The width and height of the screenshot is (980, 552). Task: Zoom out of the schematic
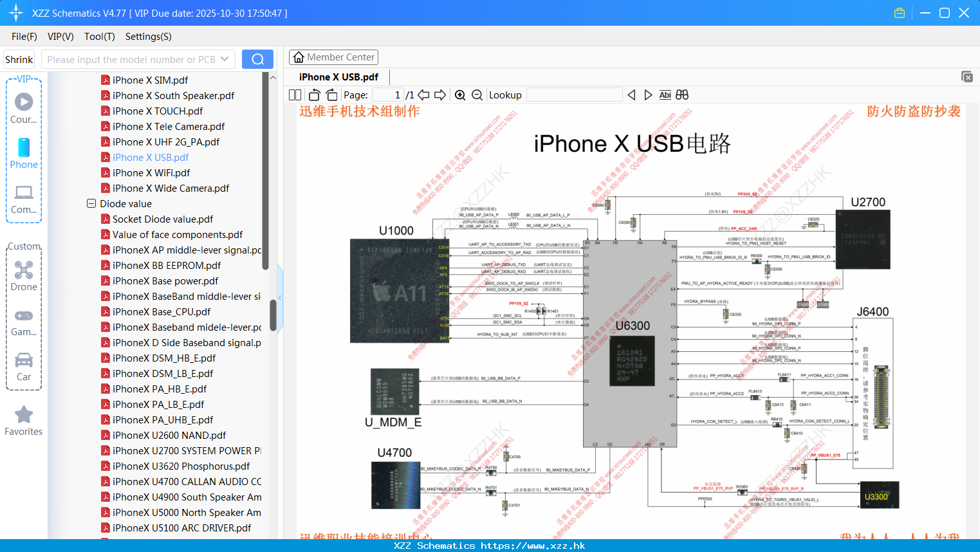[477, 95]
